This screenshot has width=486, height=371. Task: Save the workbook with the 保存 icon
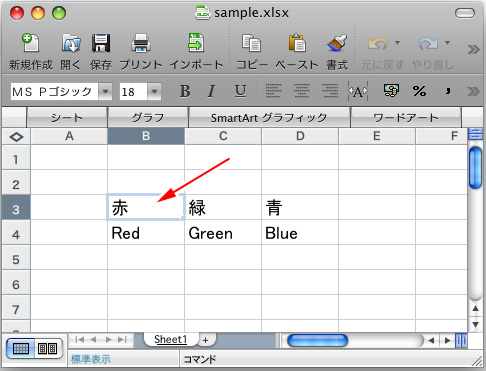(x=101, y=43)
